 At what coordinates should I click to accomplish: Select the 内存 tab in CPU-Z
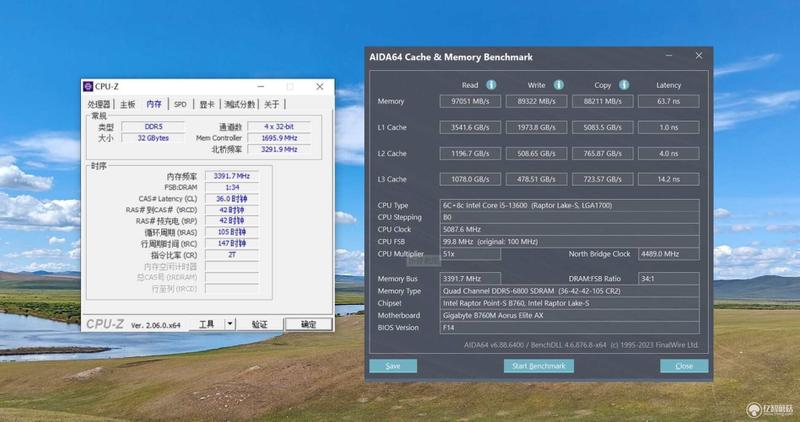154,104
